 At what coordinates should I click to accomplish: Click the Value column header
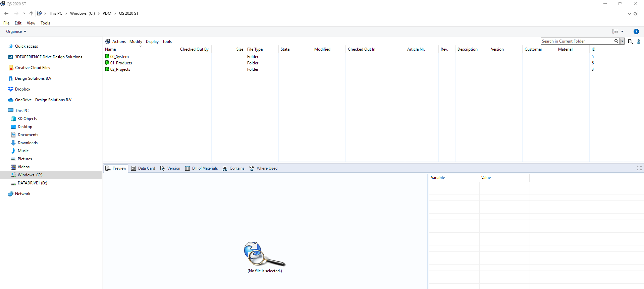[504, 178]
